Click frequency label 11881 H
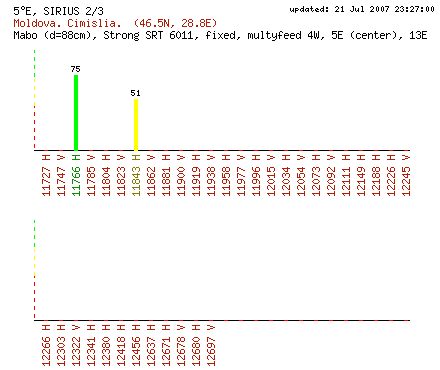Image resolution: width=440 pixels, height=370 pixels. pos(166,175)
